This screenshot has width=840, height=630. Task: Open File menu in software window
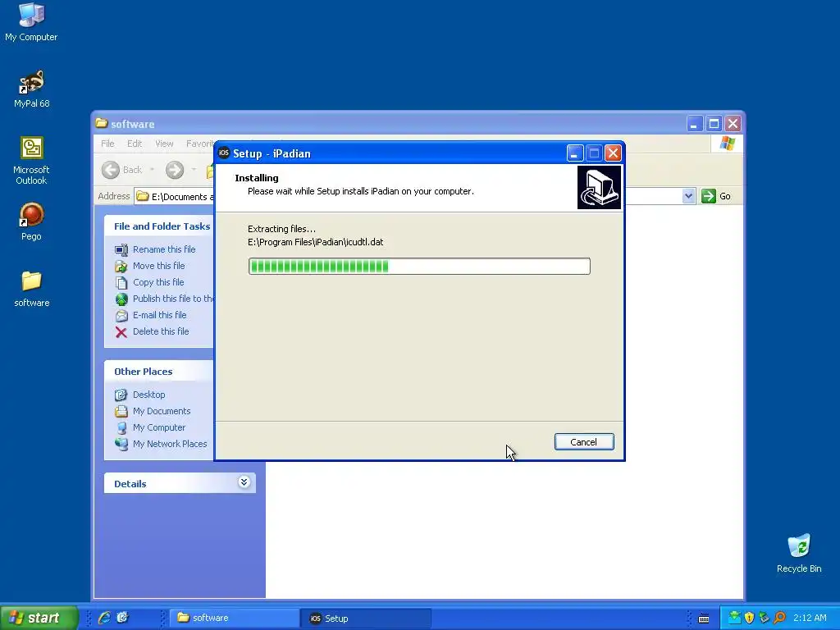click(107, 144)
